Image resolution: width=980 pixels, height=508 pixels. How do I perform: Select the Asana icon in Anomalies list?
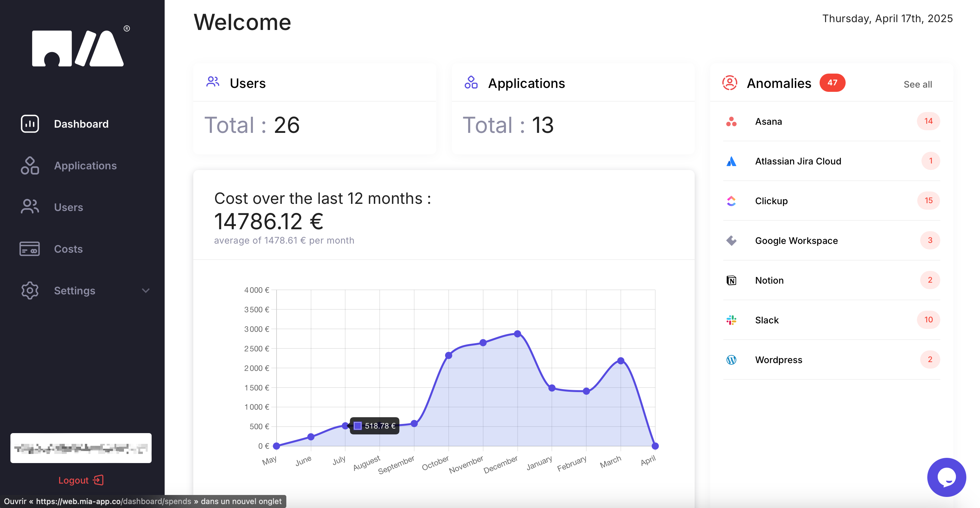tap(731, 122)
